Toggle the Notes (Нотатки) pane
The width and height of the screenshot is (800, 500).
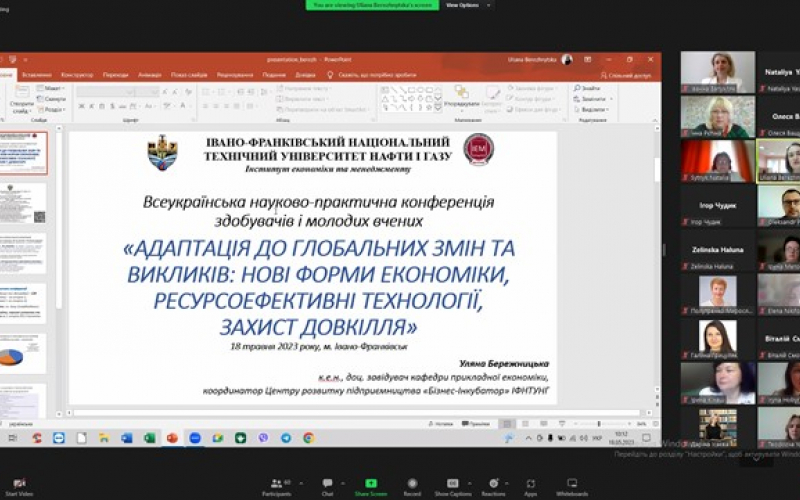point(441,424)
